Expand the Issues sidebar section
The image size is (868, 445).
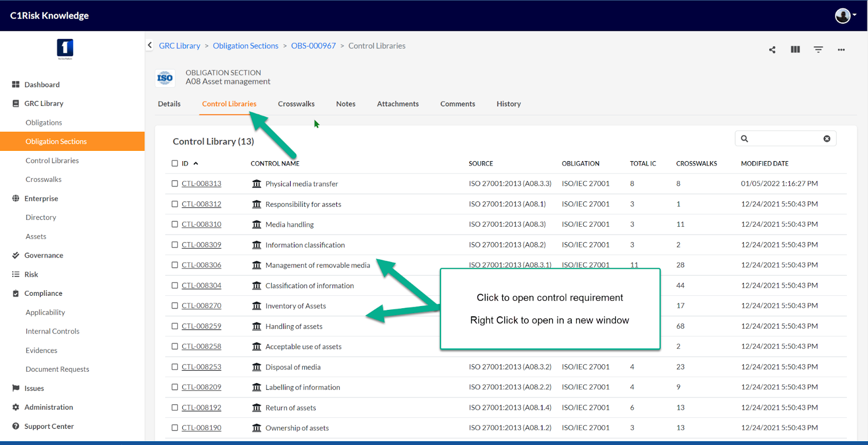click(34, 388)
